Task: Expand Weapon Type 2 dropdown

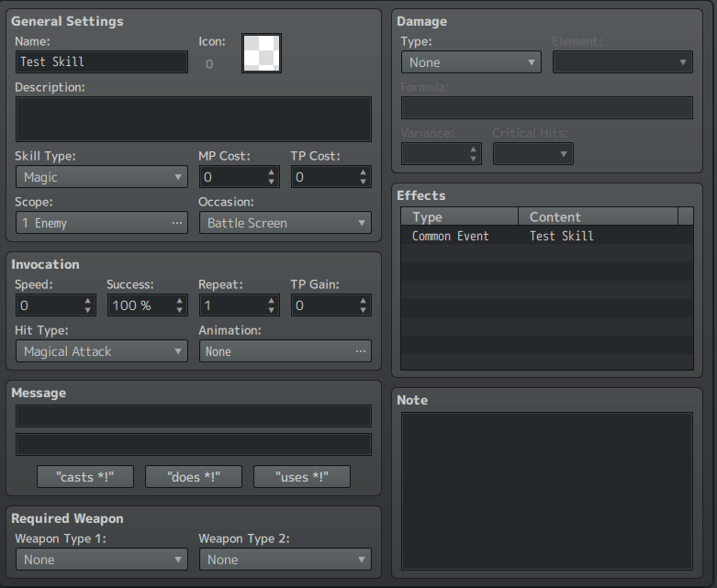Action: point(285,560)
